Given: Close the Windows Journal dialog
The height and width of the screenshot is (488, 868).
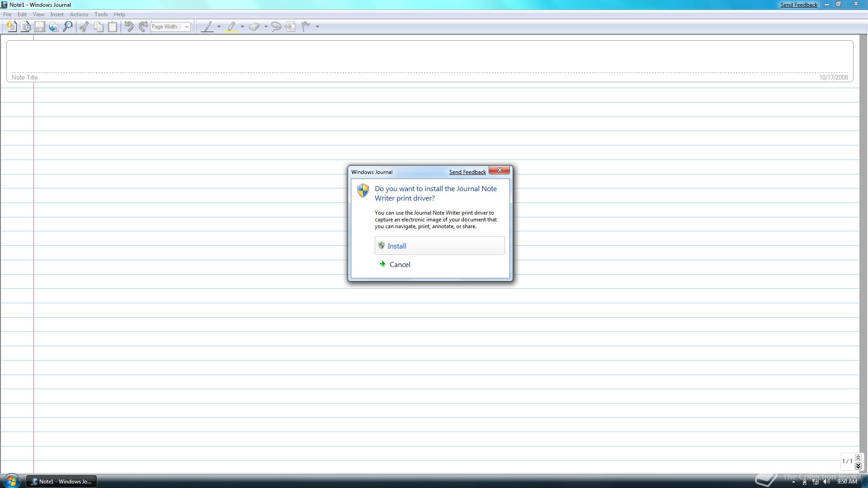Looking at the screenshot, I should 500,170.
